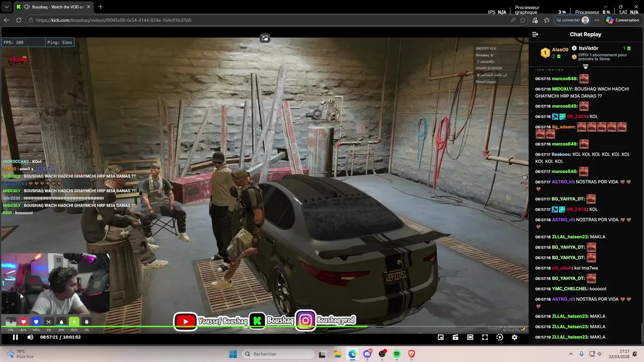Click sisi_adam username in chat
The image size is (644, 362).
pyautogui.click(x=562, y=268)
